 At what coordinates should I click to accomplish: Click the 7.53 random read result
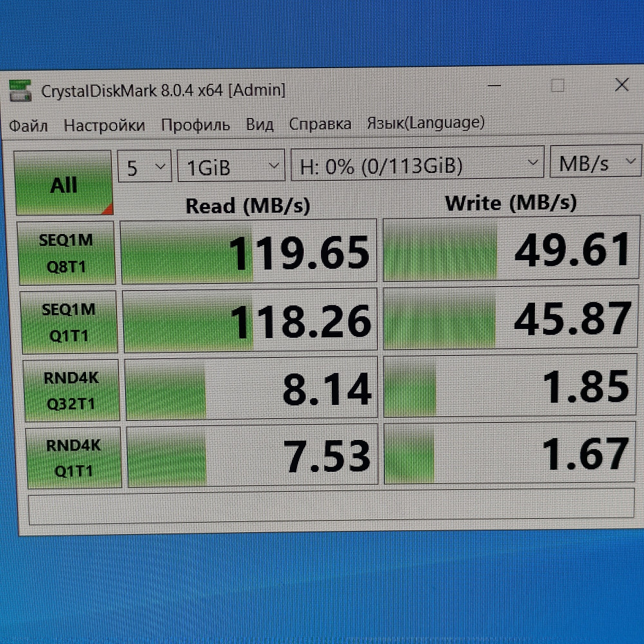[x=252, y=455]
